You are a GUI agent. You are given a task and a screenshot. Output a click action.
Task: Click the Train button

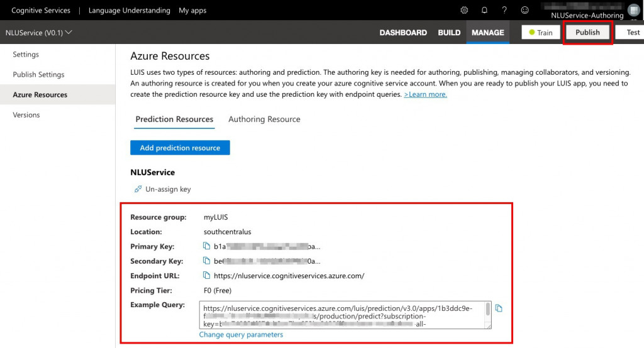point(540,33)
